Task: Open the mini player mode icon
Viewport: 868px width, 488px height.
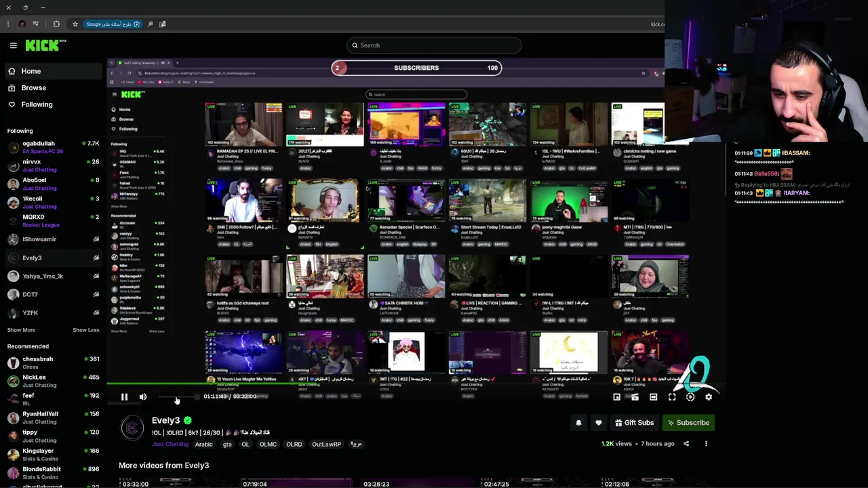Action: [x=616, y=397]
